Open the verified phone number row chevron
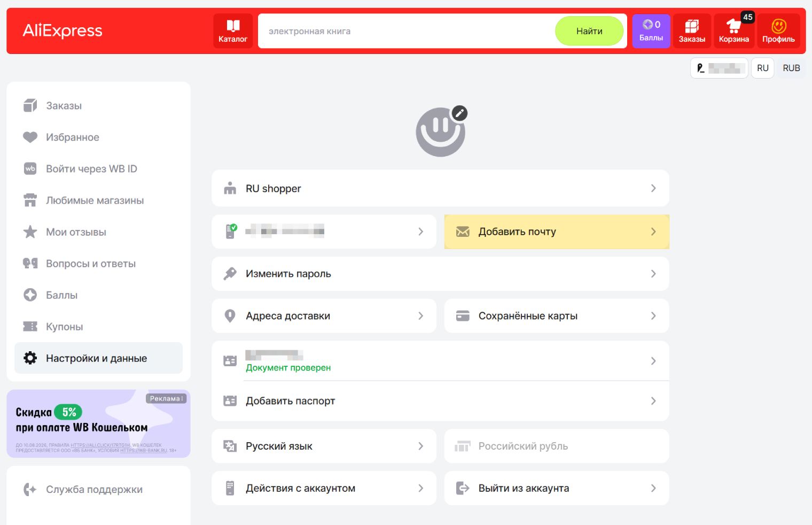812x525 pixels. click(421, 231)
